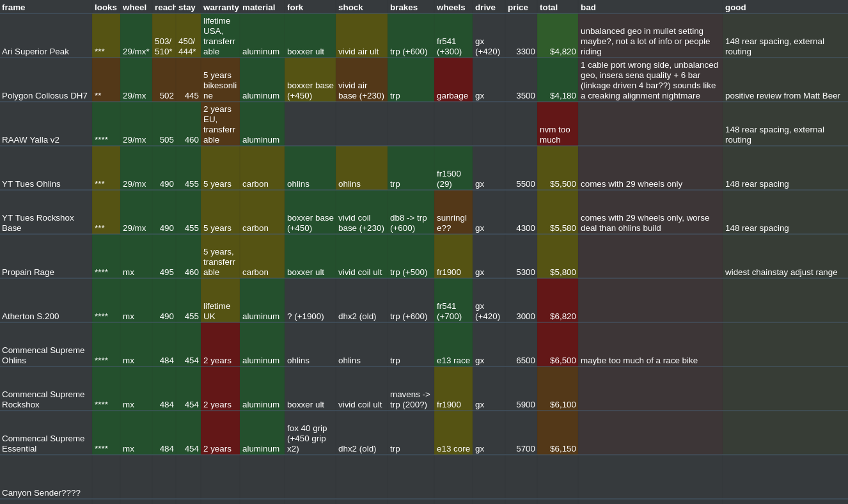Click the 'e13 race' wheels cell
The width and height of the screenshot is (848, 504).
coord(453,345)
